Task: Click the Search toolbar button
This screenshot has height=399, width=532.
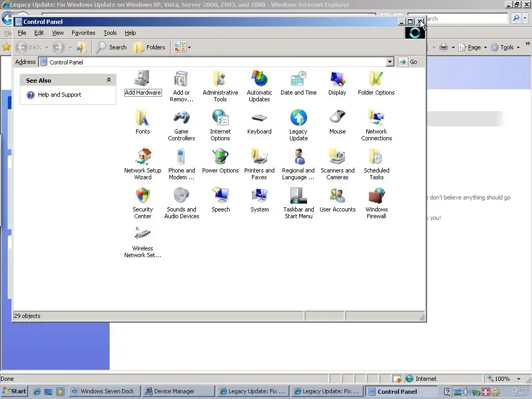Action: (111, 47)
